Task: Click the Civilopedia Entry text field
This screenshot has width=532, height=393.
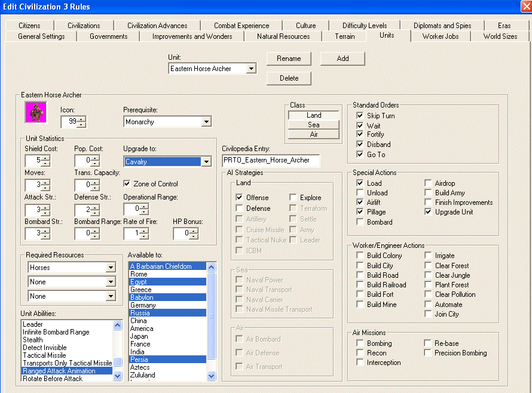Action: 270,161
